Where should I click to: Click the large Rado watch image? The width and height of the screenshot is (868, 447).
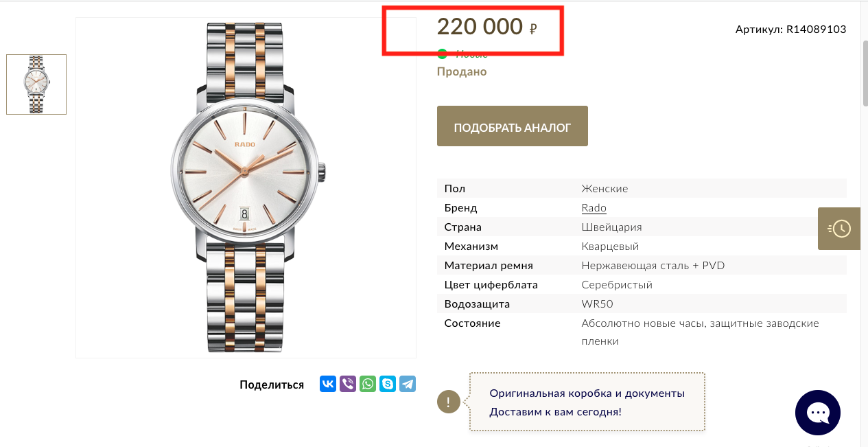pos(246,187)
